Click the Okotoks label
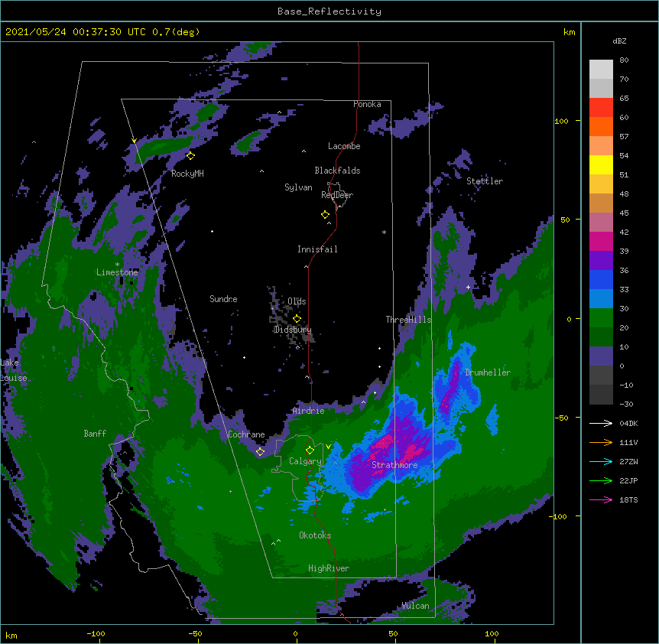Image resolution: width=659 pixels, height=644 pixels. click(315, 535)
